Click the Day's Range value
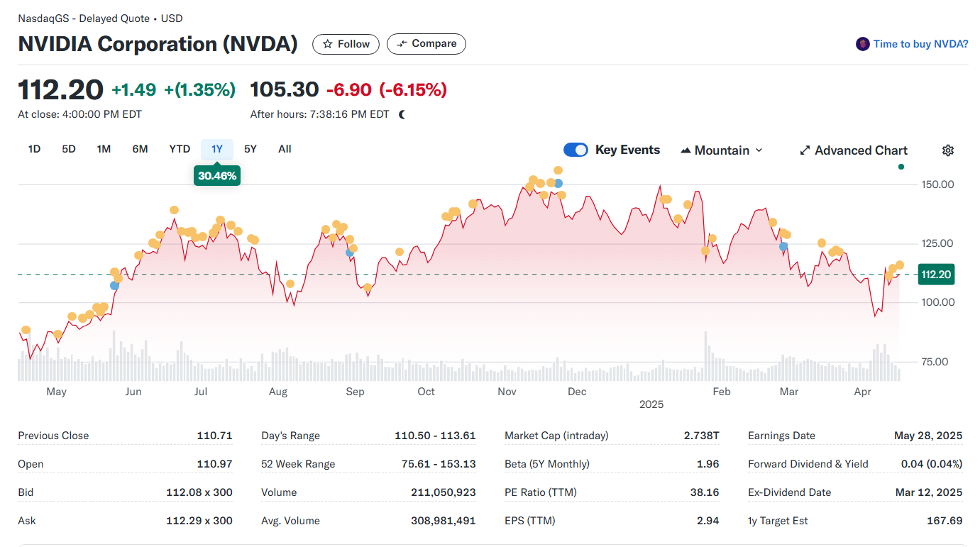This screenshot has width=980, height=547. coord(435,436)
